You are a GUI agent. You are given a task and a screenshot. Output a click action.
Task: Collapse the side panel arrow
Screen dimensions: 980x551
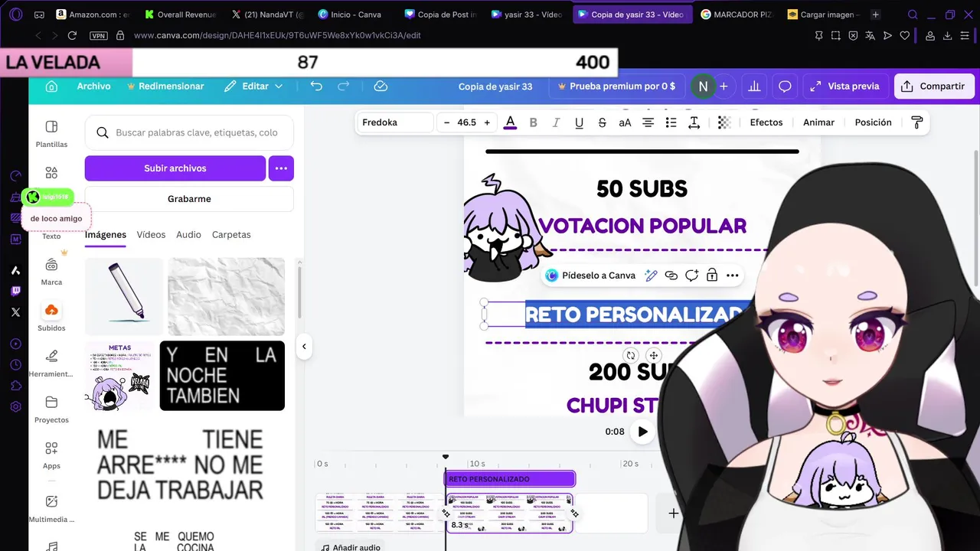point(304,347)
